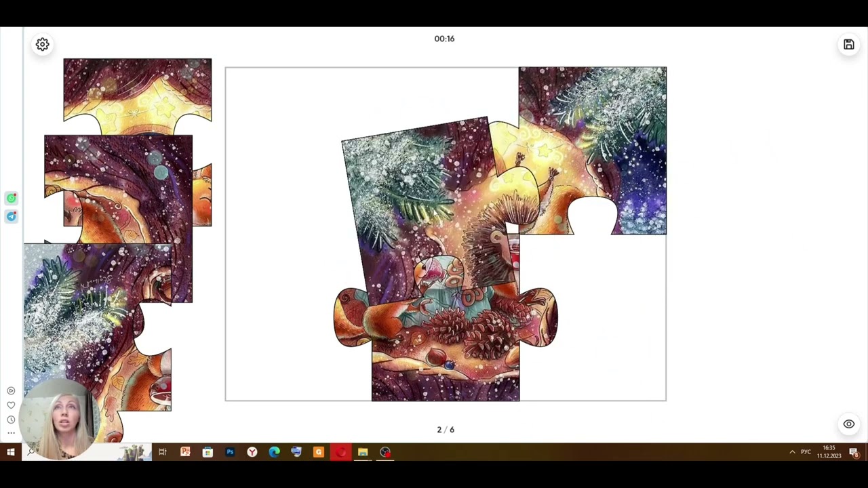Show hidden system tray icons
The width and height of the screenshot is (868, 488).
click(792, 452)
